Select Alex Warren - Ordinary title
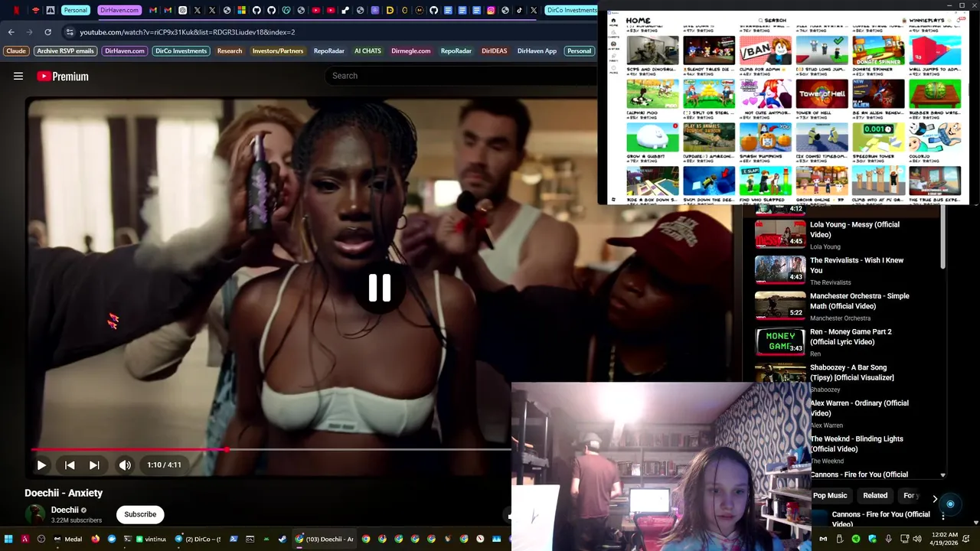 click(859, 408)
